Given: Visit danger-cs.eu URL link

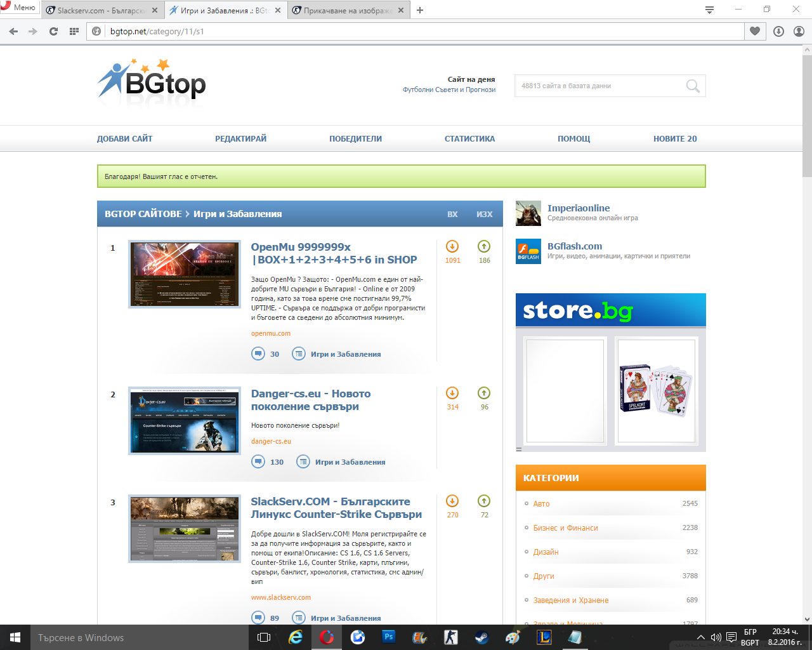Looking at the screenshot, I should (x=271, y=441).
